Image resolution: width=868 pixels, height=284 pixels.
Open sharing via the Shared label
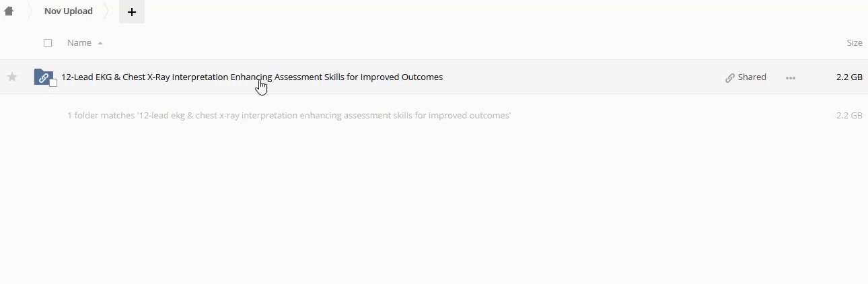coord(752,77)
